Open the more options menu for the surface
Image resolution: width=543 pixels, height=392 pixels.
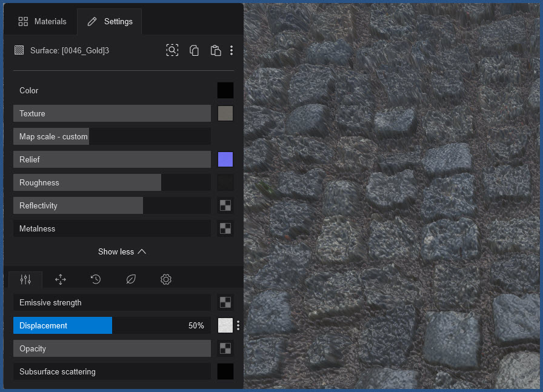(x=232, y=50)
